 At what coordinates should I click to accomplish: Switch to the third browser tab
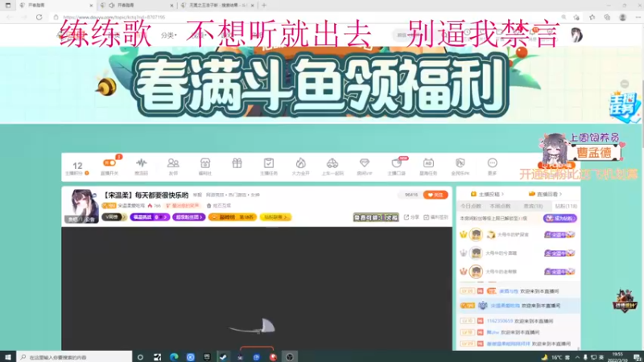(217, 6)
